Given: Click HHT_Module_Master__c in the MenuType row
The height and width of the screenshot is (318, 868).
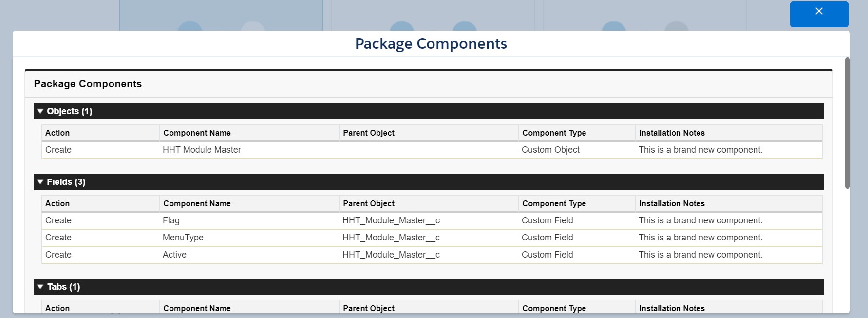Looking at the screenshot, I should 391,238.
